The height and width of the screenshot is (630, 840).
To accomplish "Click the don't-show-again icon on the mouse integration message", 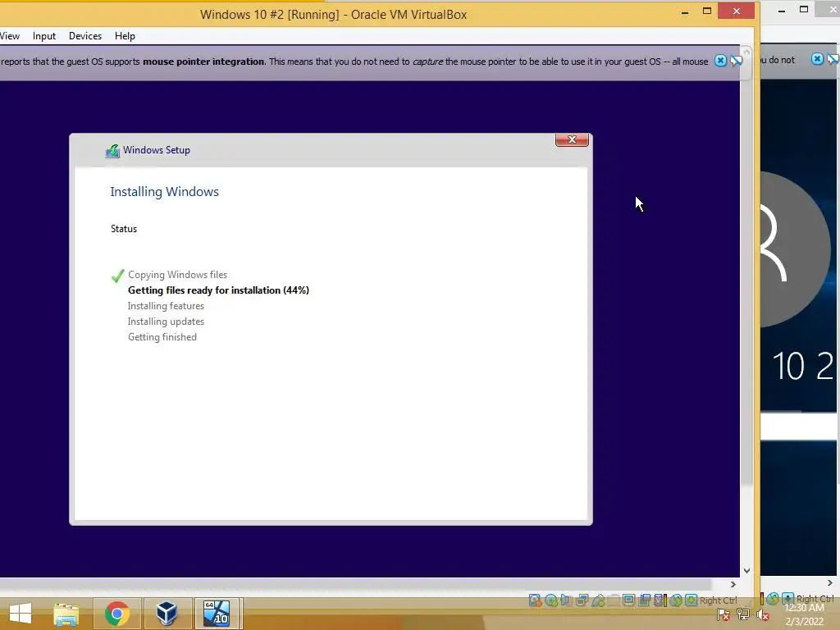I will 737,61.
